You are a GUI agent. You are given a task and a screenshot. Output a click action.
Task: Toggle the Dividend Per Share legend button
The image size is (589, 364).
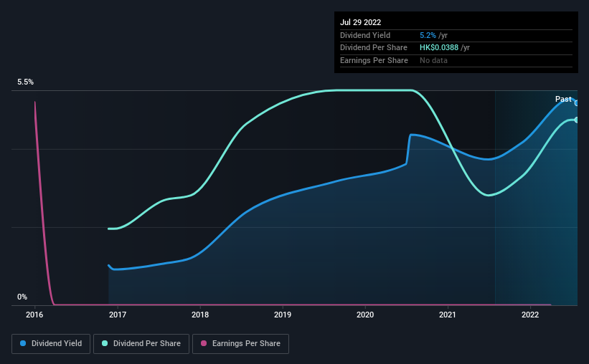pos(141,344)
